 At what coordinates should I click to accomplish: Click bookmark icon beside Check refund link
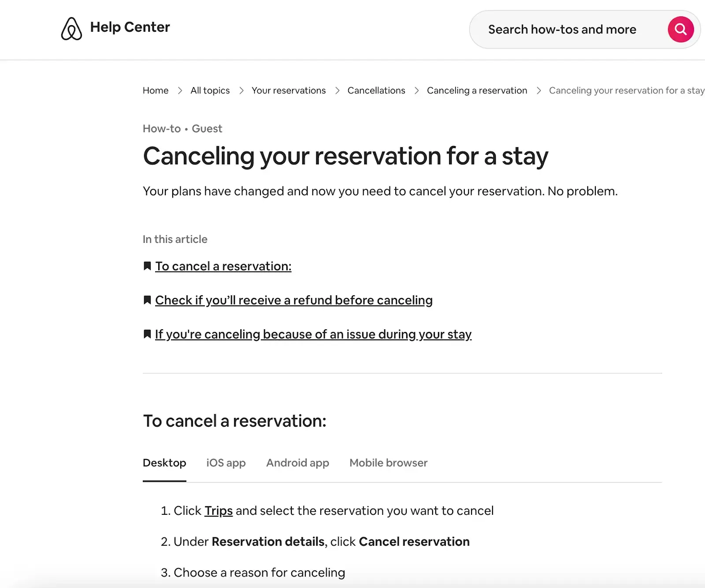[x=147, y=300]
